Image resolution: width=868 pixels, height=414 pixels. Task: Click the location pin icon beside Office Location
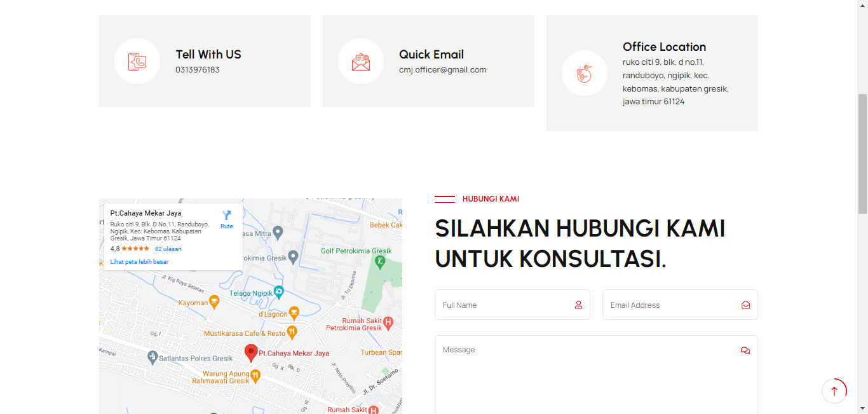[585, 73]
